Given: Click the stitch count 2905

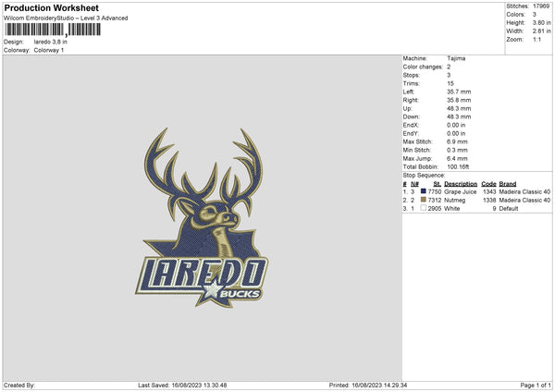Looking at the screenshot, I should 435,209.
